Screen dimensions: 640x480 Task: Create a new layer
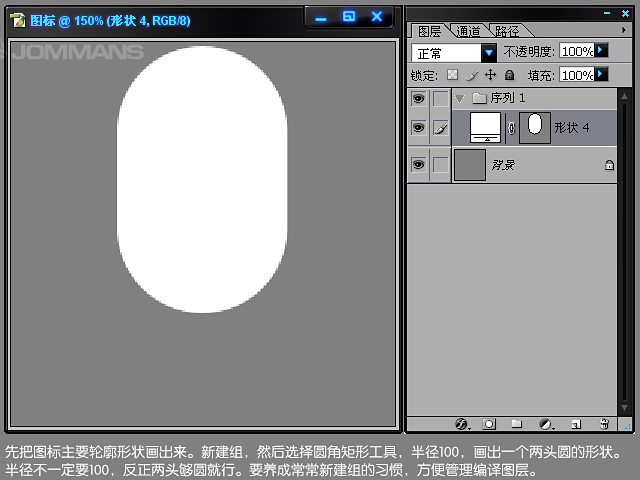(x=575, y=424)
